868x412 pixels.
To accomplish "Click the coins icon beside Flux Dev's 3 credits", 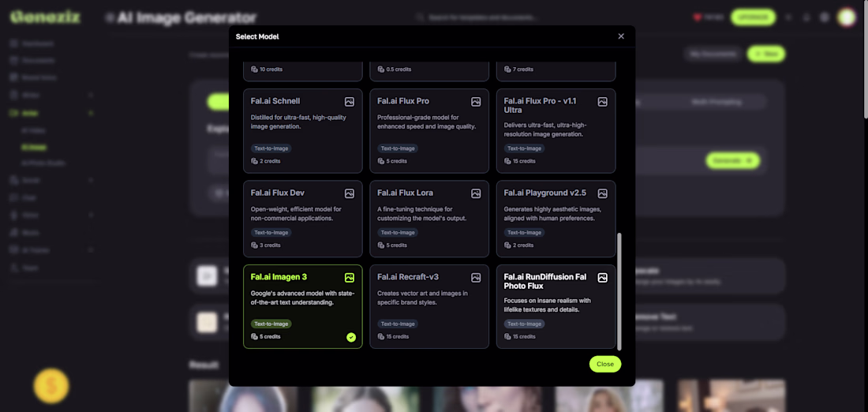I will pos(255,245).
